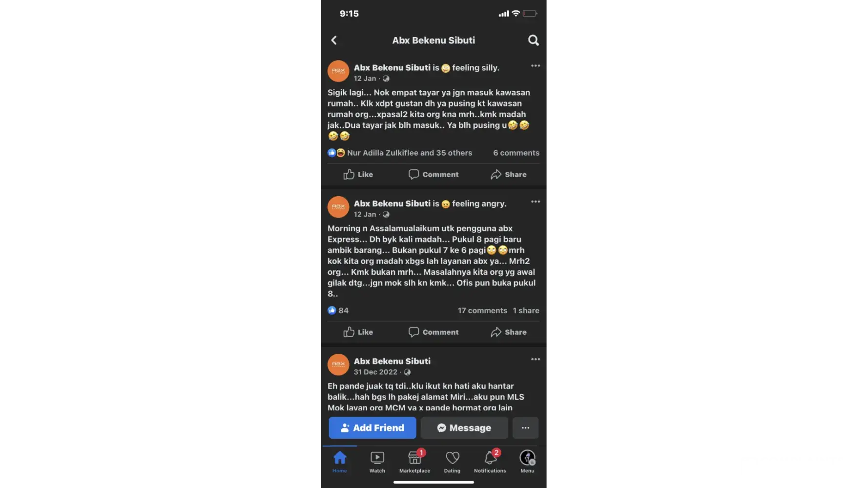This screenshot has width=868, height=488.
Task: Open more profile actions next to Message
Action: pyautogui.click(x=525, y=427)
